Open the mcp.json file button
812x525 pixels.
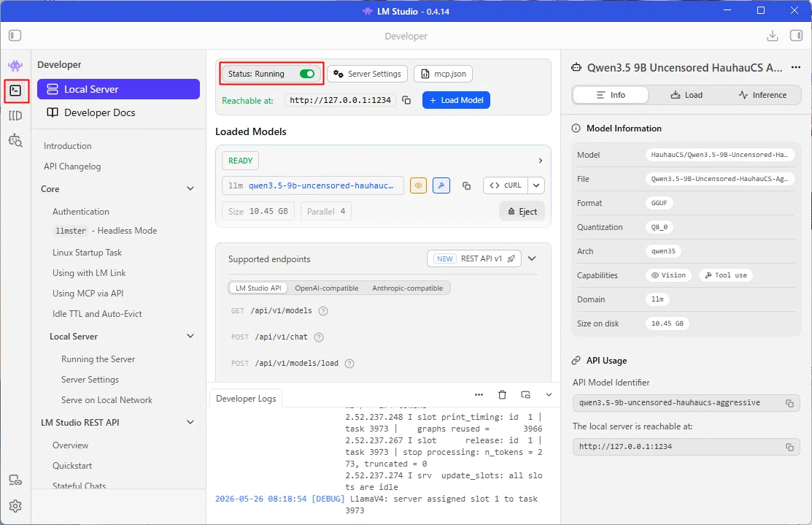(x=444, y=74)
